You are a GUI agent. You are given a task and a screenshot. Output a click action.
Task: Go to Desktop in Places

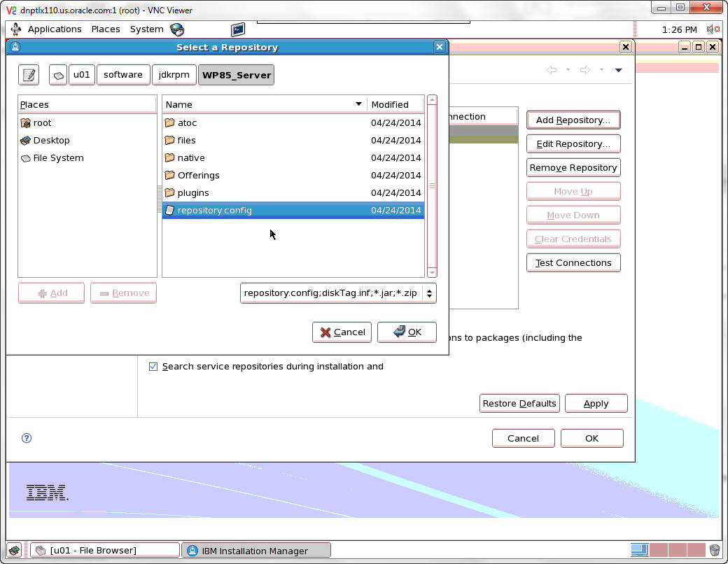(x=87, y=140)
